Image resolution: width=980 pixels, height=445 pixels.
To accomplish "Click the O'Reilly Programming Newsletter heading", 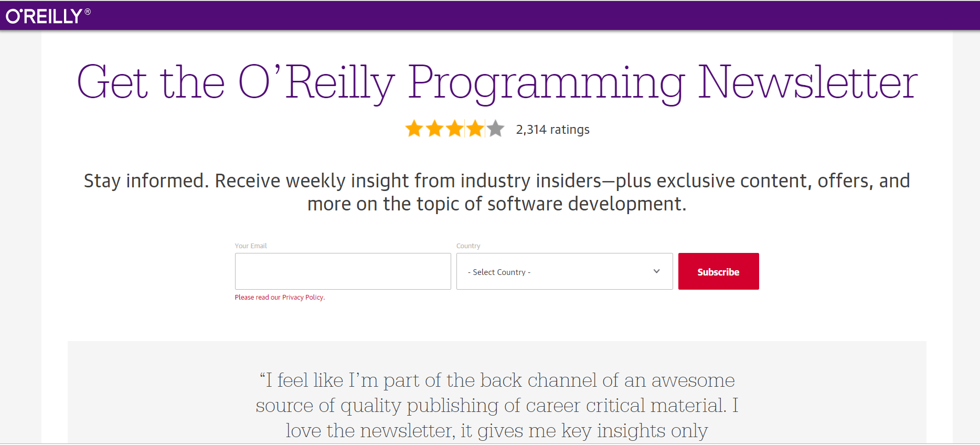I will coord(497,82).
